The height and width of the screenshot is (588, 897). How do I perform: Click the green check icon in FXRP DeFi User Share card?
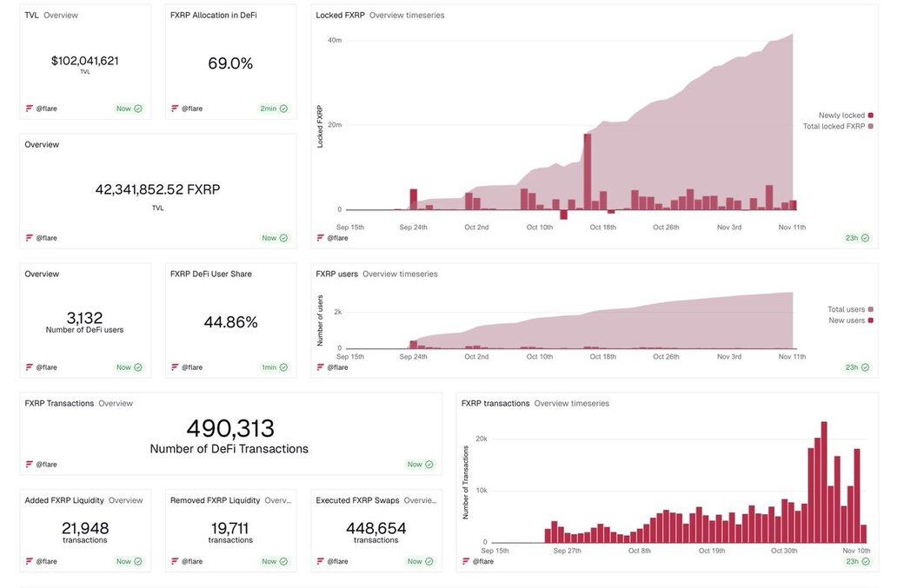(283, 367)
